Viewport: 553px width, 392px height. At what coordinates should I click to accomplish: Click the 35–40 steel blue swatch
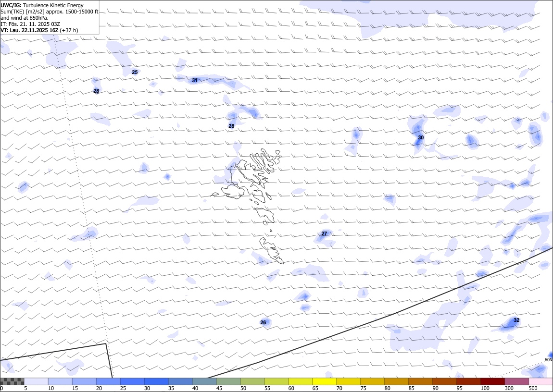pos(180,381)
